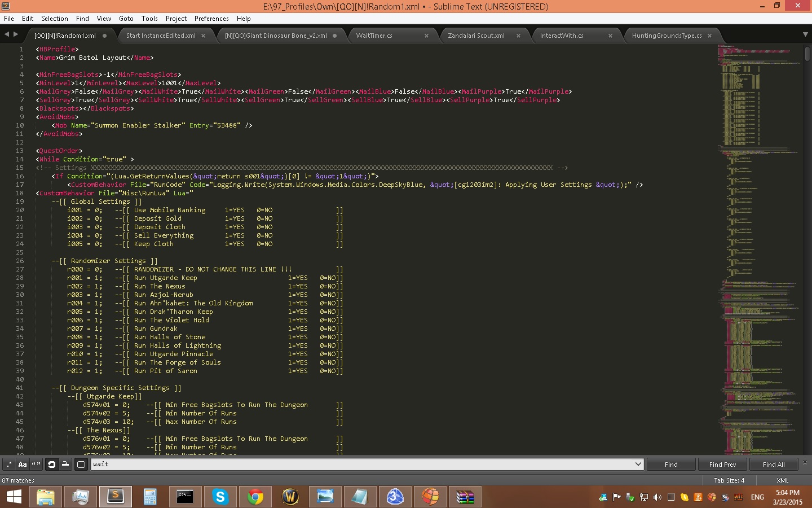The height and width of the screenshot is (508, 812).
Task: Go to previous tab with left arrow
Action: [x=7, y=34]
